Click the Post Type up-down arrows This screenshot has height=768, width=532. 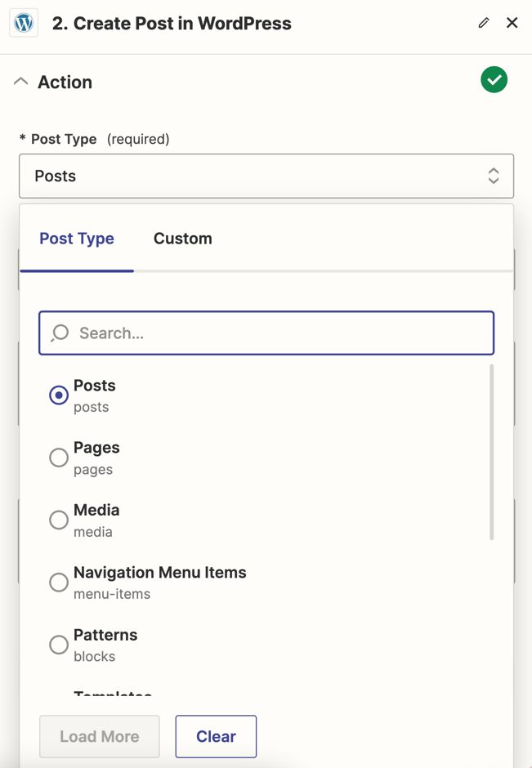494,176
